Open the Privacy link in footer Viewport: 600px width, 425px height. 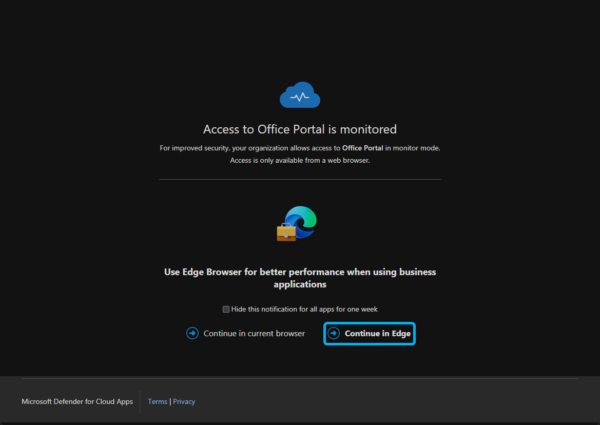184,401
